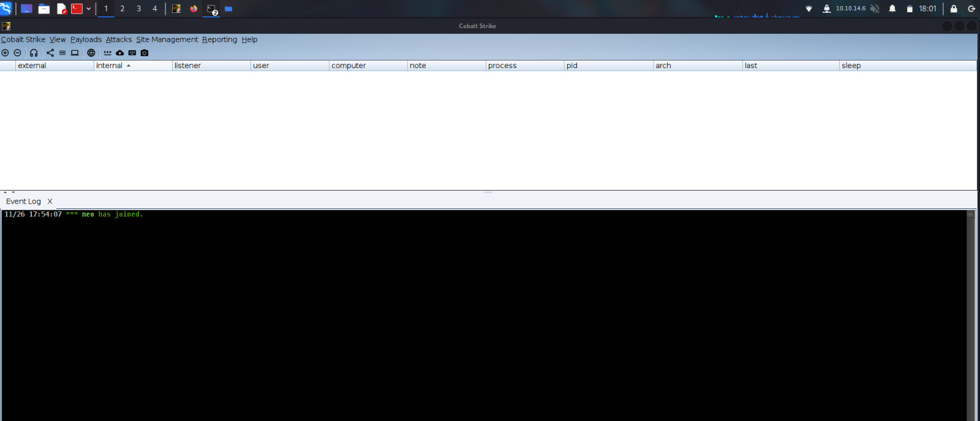
Task: Select the Cobalt Strike taskbar window button
Action: tap(176, 9)
